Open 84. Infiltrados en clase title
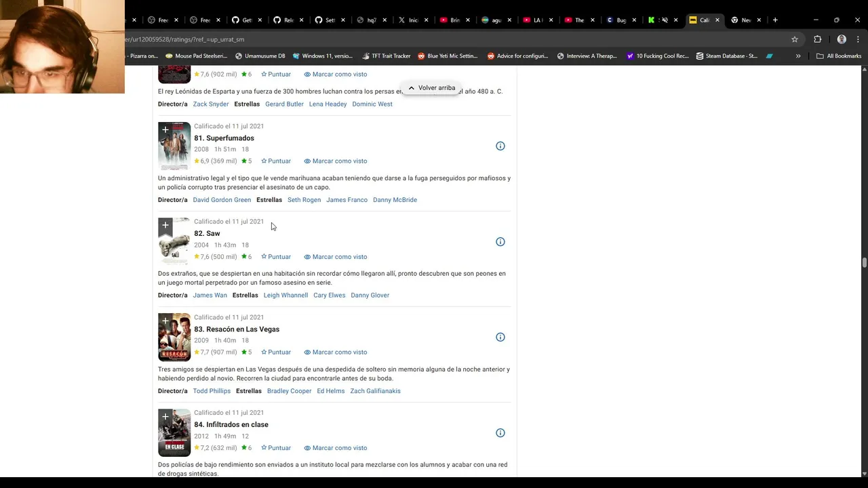The image size is (868, 488). coord(231,425)
